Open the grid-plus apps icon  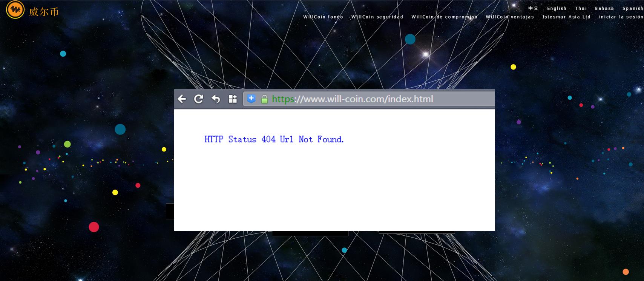point(233,99)
